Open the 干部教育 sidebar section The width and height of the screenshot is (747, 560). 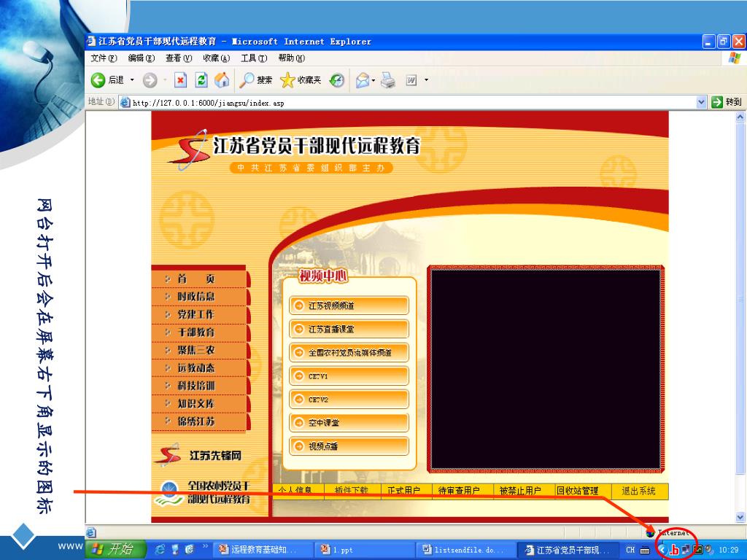pos(199,332)
